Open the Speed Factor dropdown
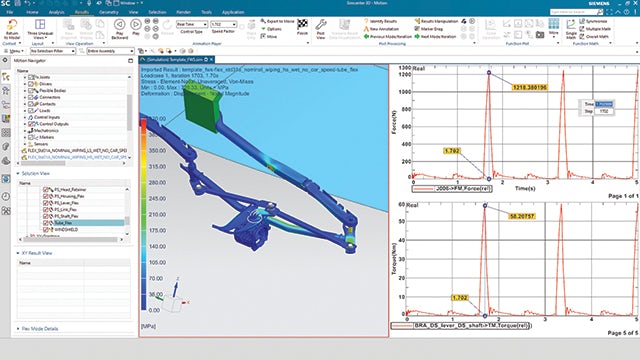Screen dimensions: 640x360 [224, 24]
